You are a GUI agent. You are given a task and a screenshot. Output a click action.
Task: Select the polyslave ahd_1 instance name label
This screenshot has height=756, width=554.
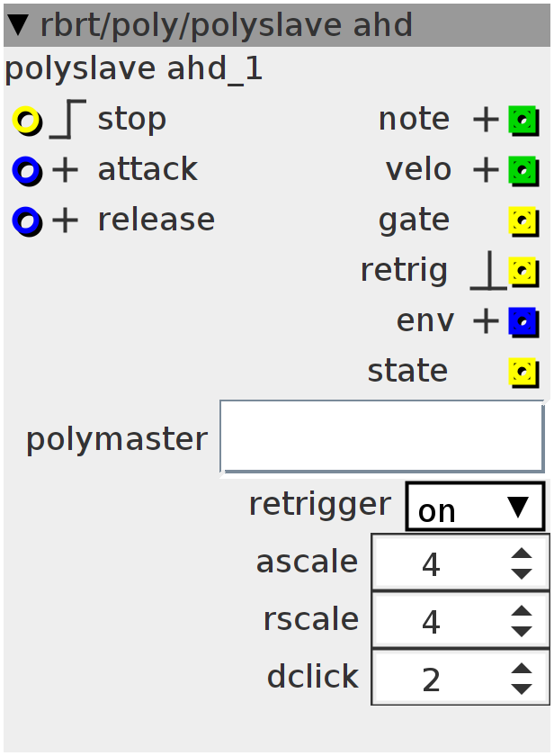(x=134, y=69)
